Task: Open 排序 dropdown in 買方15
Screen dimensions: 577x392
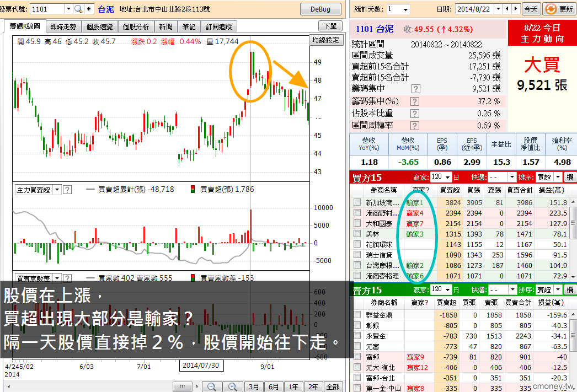Action: [558, 177]
